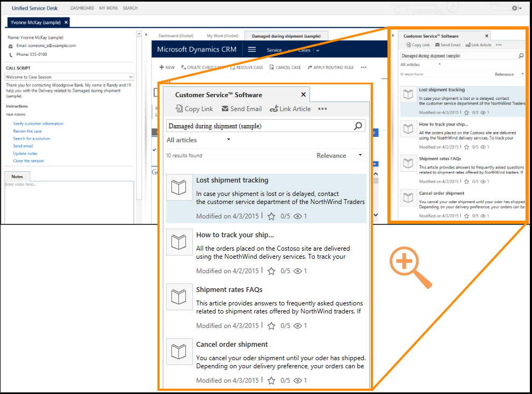Select the Notes tab
532x394 pixels.
(17, 177)
